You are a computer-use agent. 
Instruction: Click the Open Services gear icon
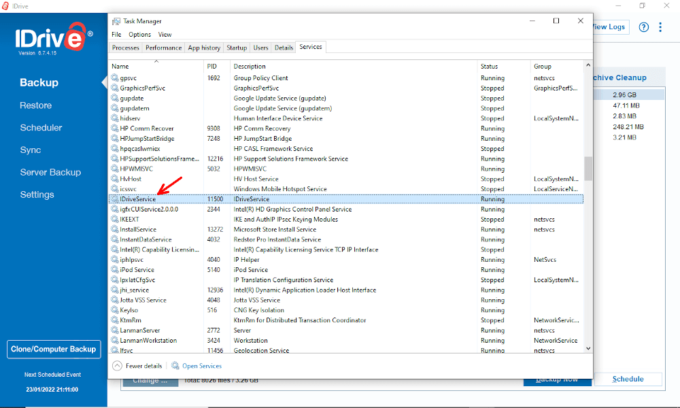[175, 366]
